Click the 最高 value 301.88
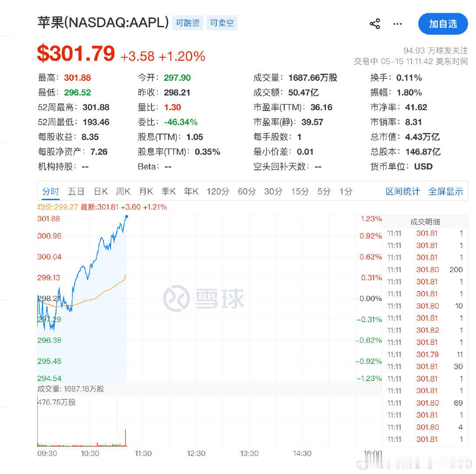 pos(77,78)
